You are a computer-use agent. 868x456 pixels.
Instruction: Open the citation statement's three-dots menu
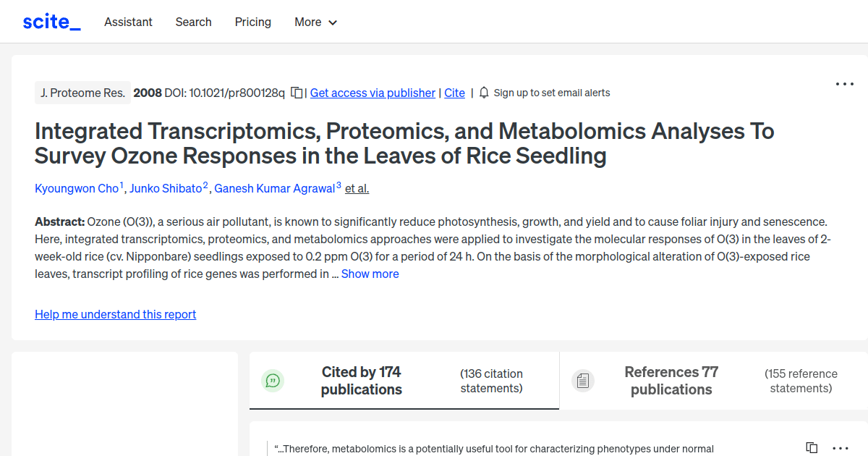click(x=840, y=448)
